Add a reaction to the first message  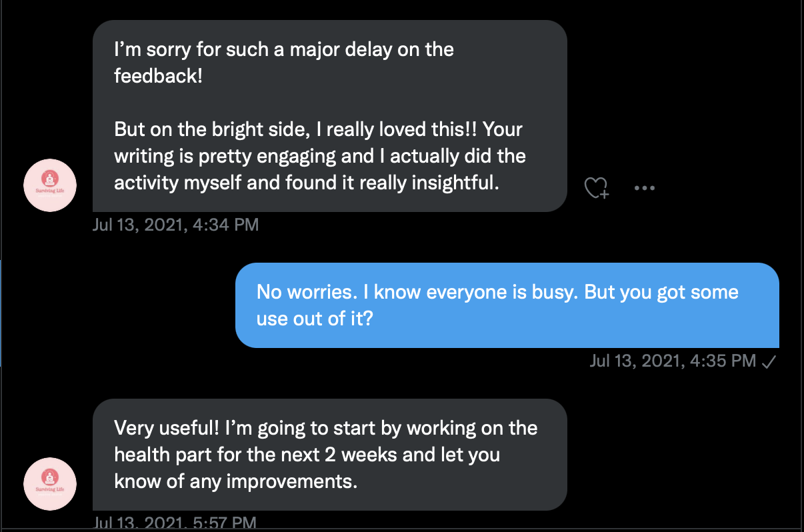pos(597,188)
